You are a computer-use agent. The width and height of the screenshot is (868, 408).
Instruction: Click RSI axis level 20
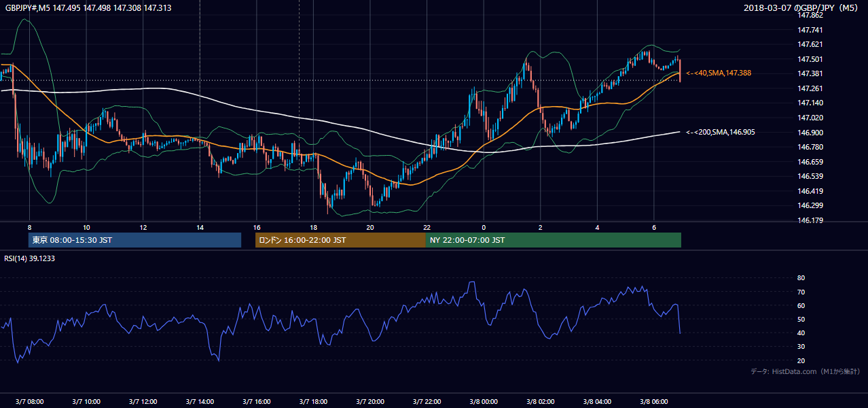coord(801,360)
